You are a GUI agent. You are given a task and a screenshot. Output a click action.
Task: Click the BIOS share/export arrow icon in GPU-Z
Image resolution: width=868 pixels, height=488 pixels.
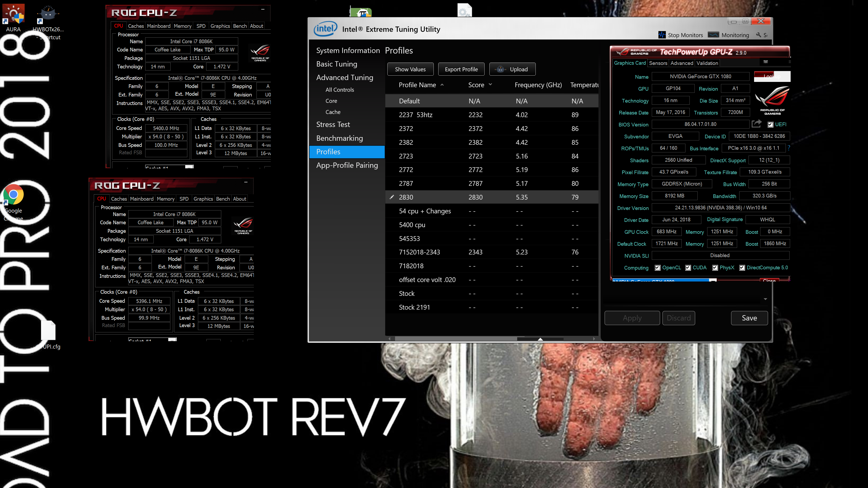756,124
